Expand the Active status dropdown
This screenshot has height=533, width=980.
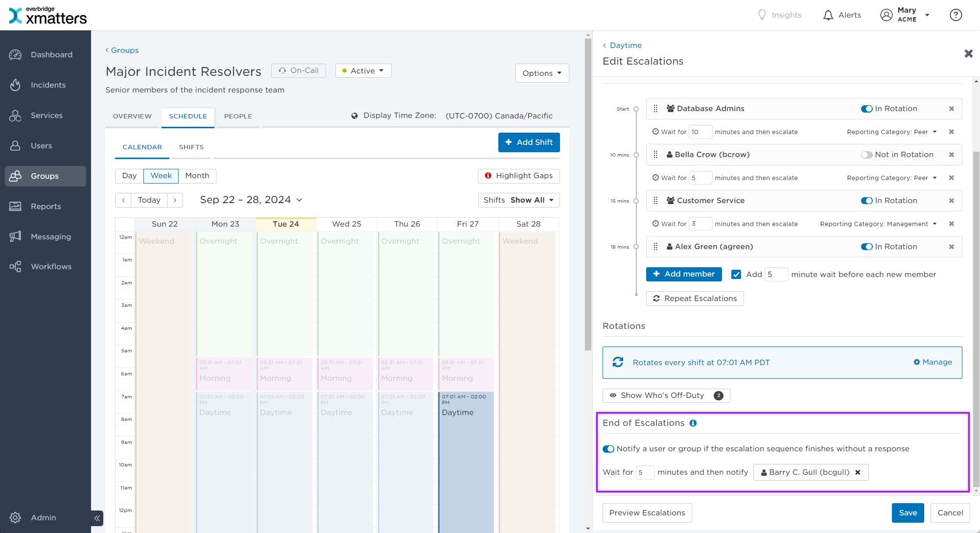pyautogui.click(x=363, y=71)
